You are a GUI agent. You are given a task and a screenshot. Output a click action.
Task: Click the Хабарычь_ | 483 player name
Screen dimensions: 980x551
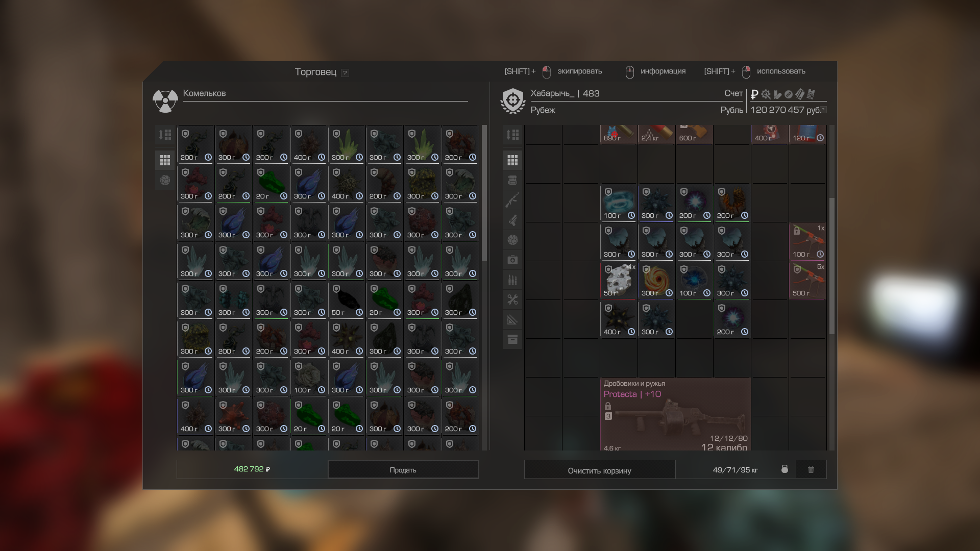[565, 93]
